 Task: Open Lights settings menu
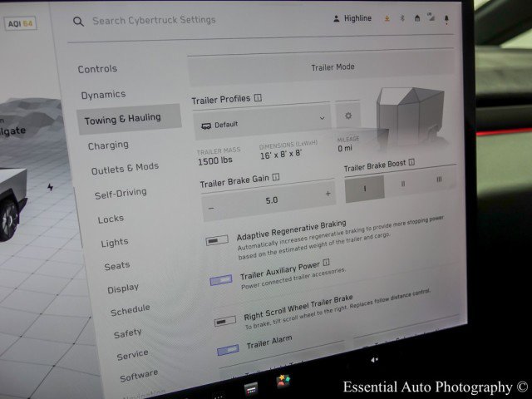(115, 243)
